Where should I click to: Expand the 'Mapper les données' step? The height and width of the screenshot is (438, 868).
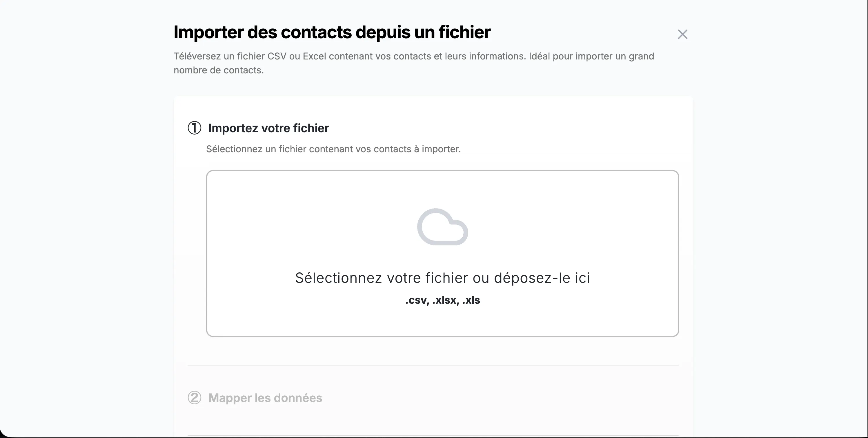coord(265,398)
